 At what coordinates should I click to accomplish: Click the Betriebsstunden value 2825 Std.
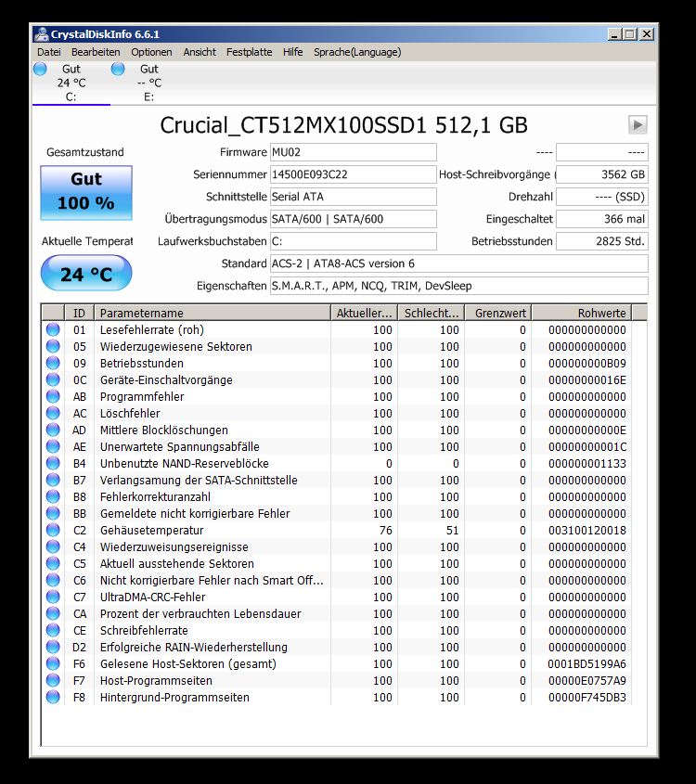tap(602, 241)
